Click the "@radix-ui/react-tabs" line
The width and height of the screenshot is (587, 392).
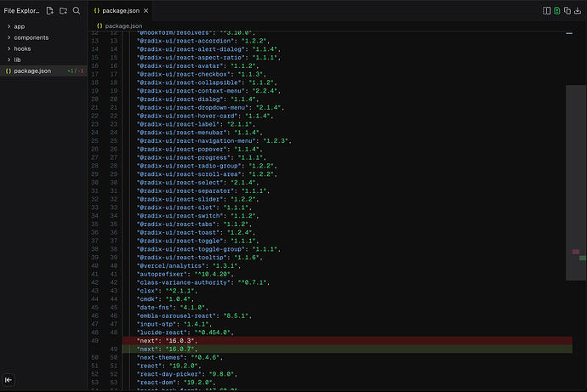(194, 224)
